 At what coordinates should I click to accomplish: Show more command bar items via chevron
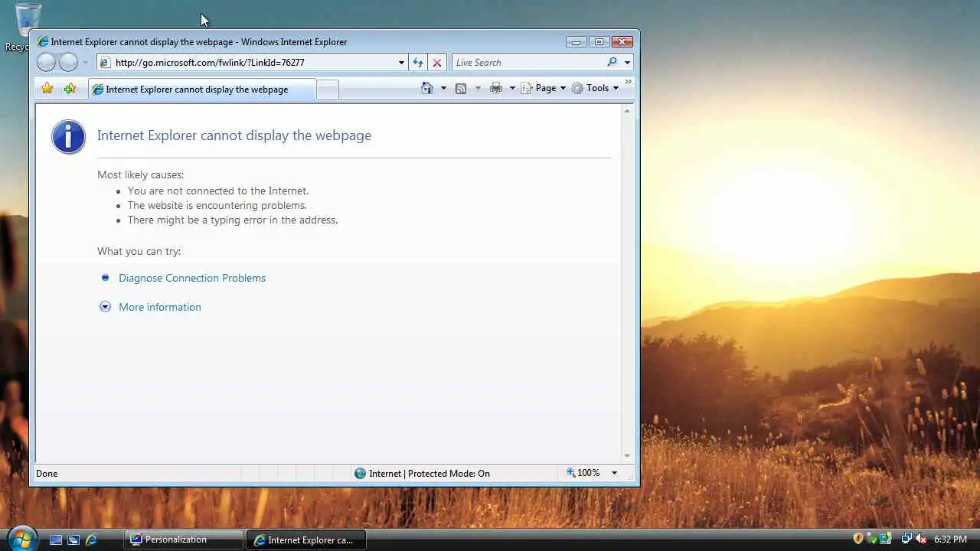(x=629, y=82)
